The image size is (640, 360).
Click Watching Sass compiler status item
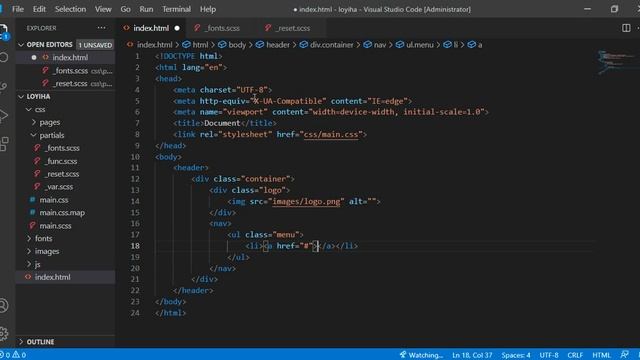[421, 355]
